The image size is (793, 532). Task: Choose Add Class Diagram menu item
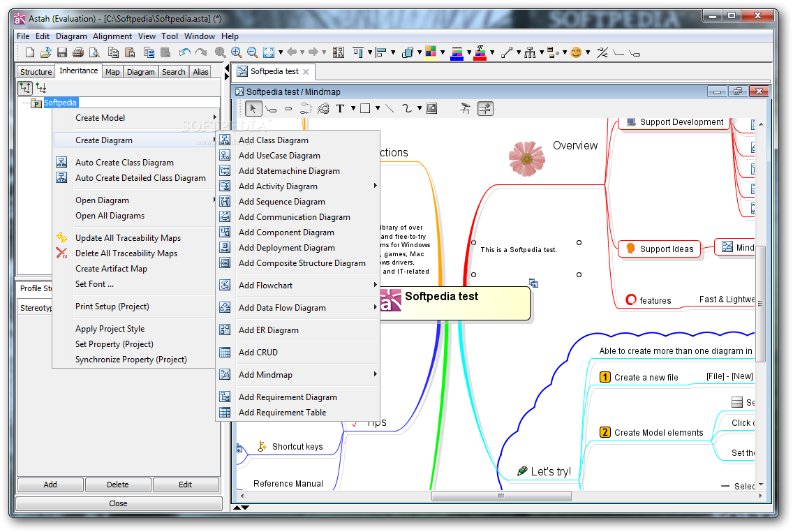coord(298,140)
